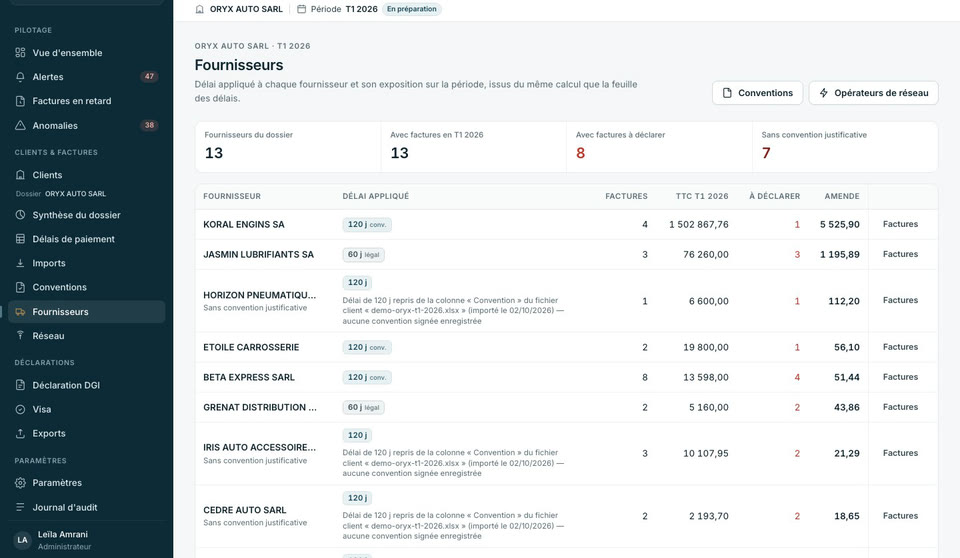
Task: Open Factures link for GRENAT DISTRIBUTION
Action: pos(900,407)
